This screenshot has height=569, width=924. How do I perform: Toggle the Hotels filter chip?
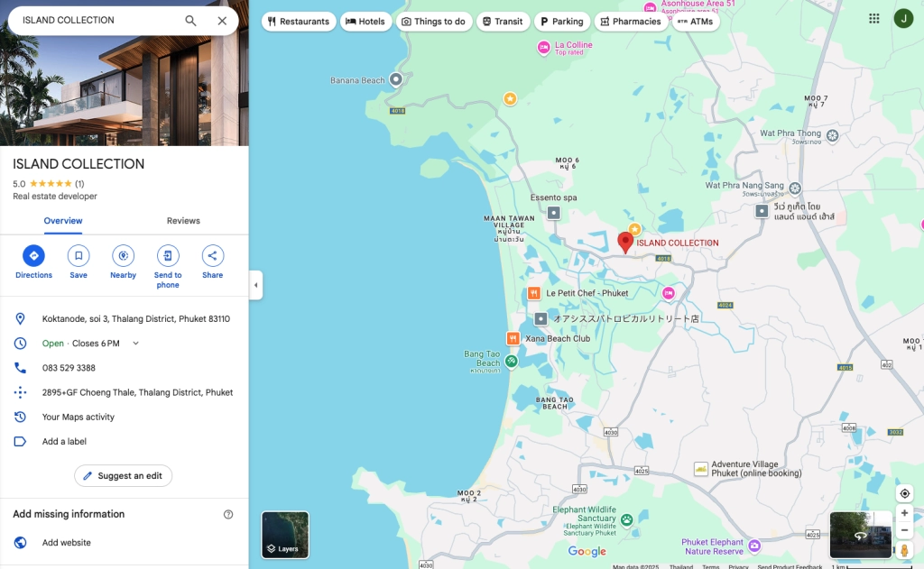pyautogui.click(x=365, y=22)
